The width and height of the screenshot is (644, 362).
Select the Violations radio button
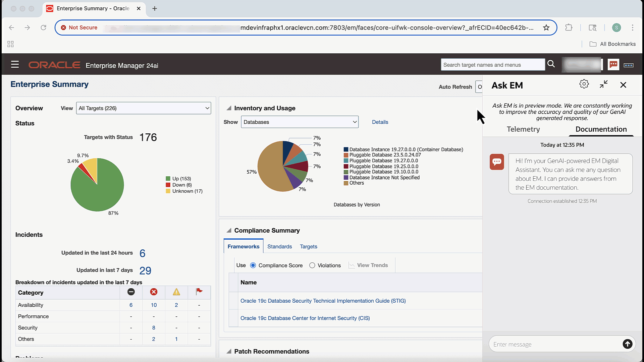click(312, 265)
